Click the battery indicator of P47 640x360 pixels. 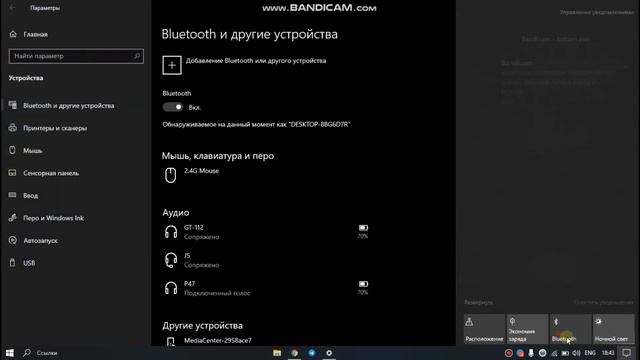[x=363, y=287]
